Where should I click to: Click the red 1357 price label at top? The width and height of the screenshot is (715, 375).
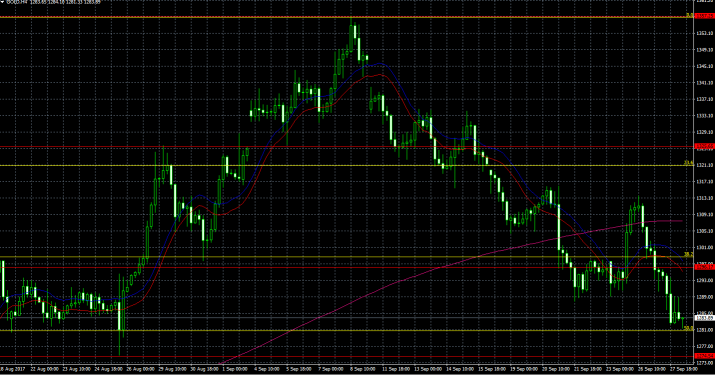click(705, 16)
